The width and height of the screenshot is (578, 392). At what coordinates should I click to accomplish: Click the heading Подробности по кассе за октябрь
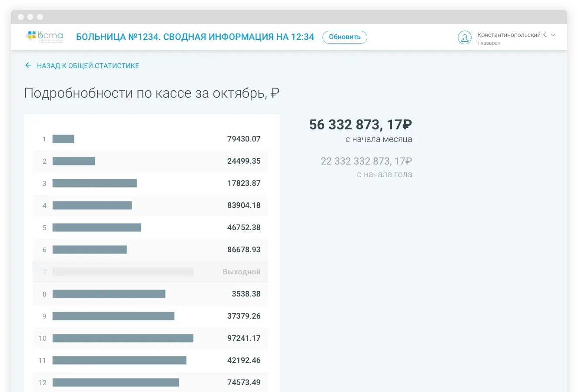coord(152,93)
